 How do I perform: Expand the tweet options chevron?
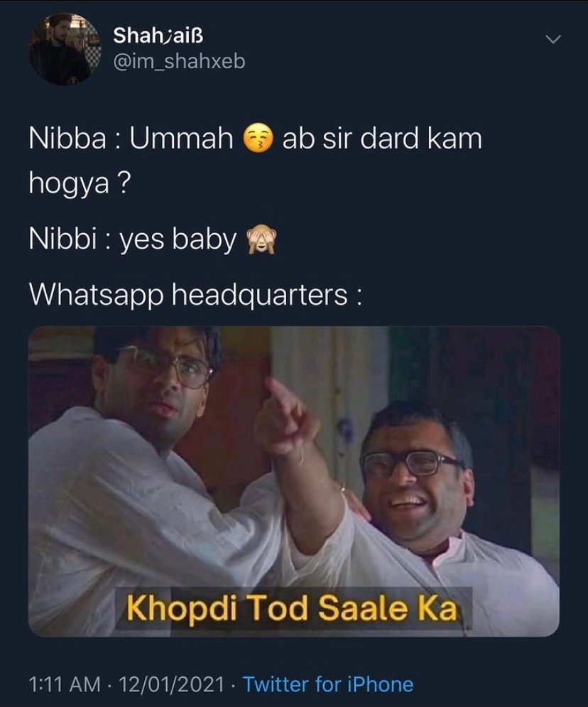point(553,39)
